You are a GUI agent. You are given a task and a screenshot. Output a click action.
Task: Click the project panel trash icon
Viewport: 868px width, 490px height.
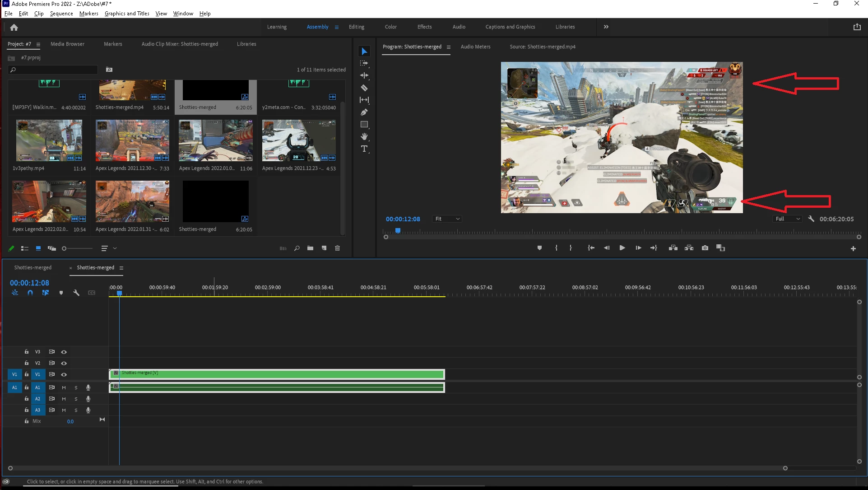coord(337,248)
